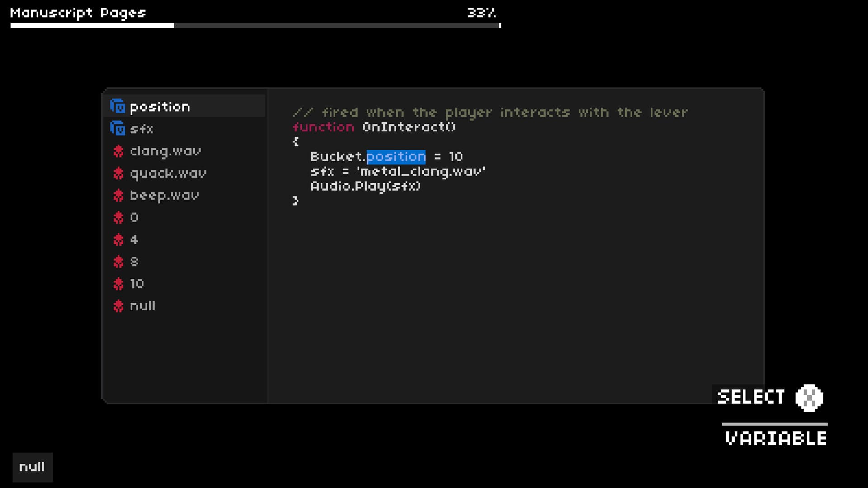Select the 'sfx' variable entry
The image size is (868, 488).
coord(142,129)
